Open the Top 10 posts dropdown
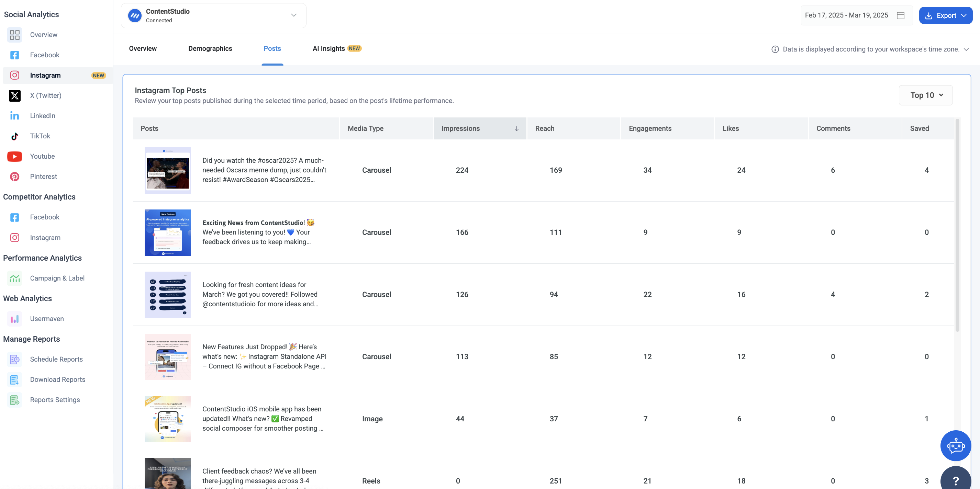Viewport: 980px width, 489px height. [x=926, y=95]
